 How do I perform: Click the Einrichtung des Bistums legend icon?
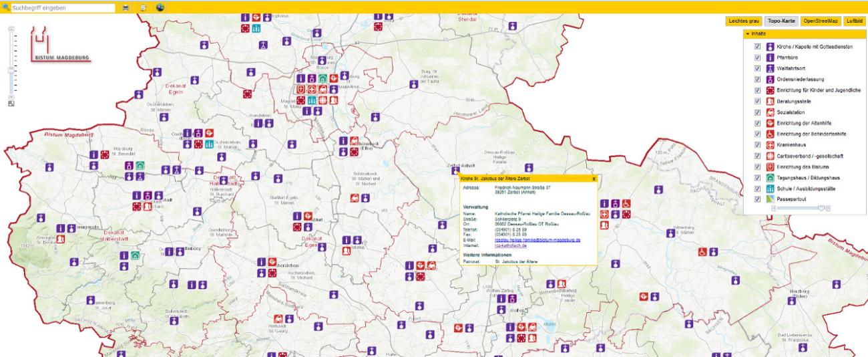pyautogui.click(x=769, y=166)
